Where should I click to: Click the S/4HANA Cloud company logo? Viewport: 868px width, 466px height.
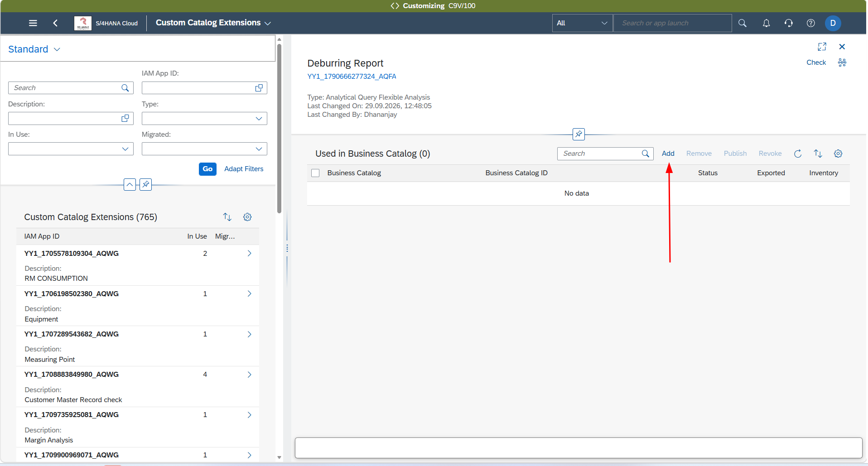(83, 23)
